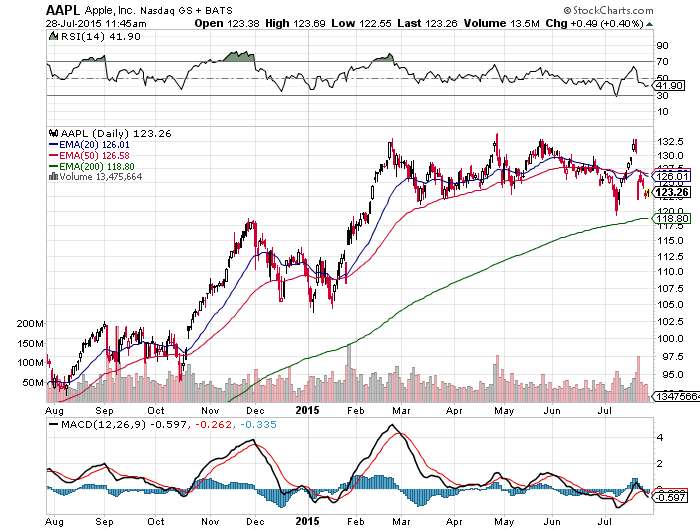Click the 30 oversold level label on RSI axis
The height and width of the screenshot is (530, 700).
pyautogui.click(x=662, y=96)
